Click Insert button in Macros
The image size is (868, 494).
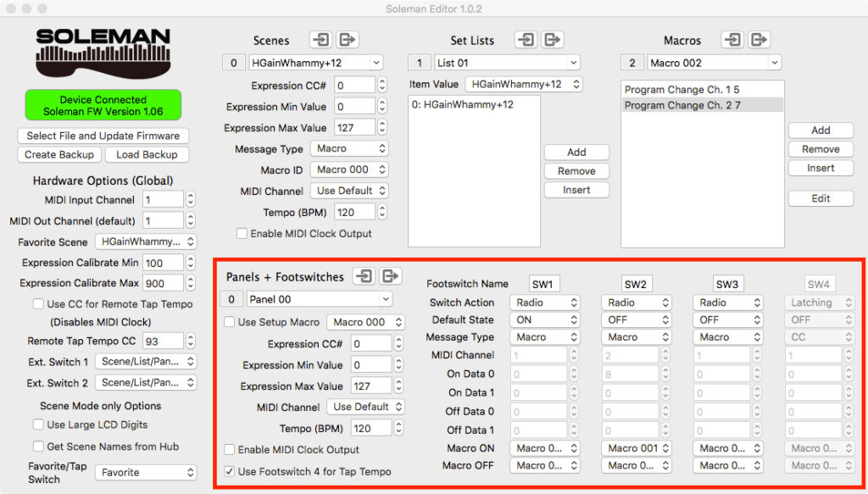(821, 168)
